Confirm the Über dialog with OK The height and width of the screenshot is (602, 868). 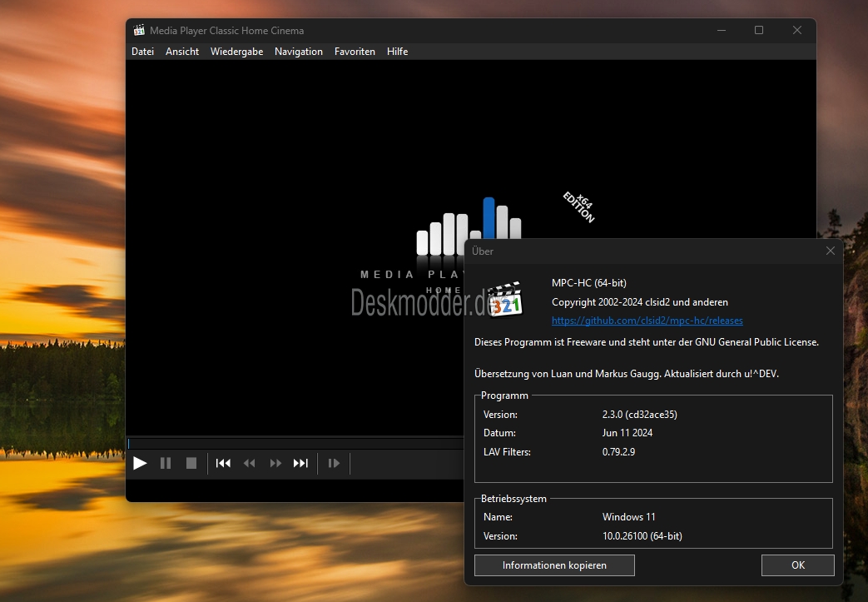tap(798, 565)
